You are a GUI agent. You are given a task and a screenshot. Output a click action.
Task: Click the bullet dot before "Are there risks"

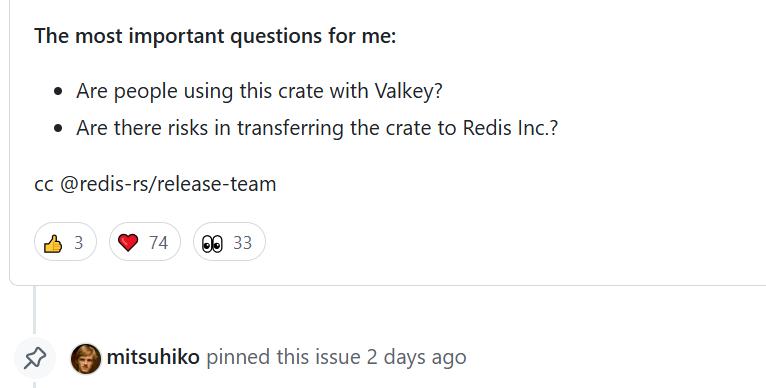click(x=59, y=129)
